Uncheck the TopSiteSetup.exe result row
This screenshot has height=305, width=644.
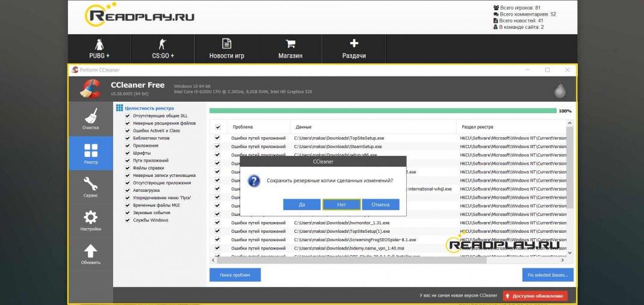coord(218,138)
